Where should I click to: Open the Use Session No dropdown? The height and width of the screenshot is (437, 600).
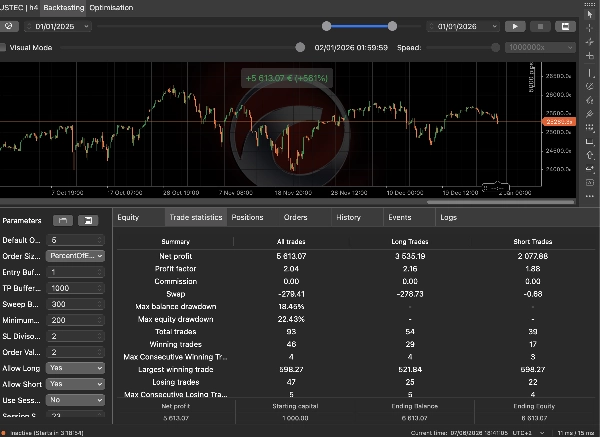pos(75,400)
